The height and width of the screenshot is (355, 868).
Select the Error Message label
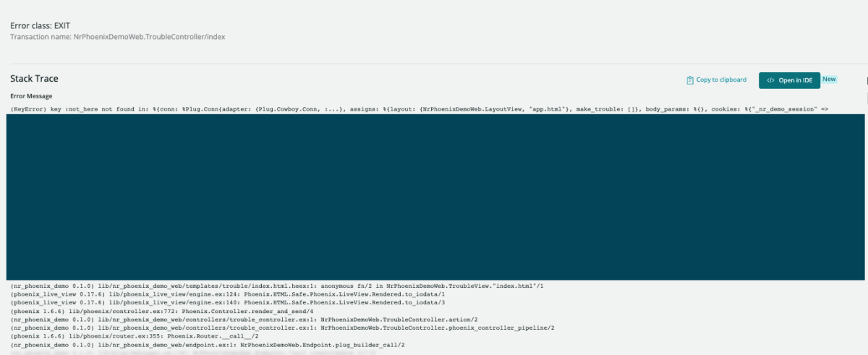(x=31, y=96)
